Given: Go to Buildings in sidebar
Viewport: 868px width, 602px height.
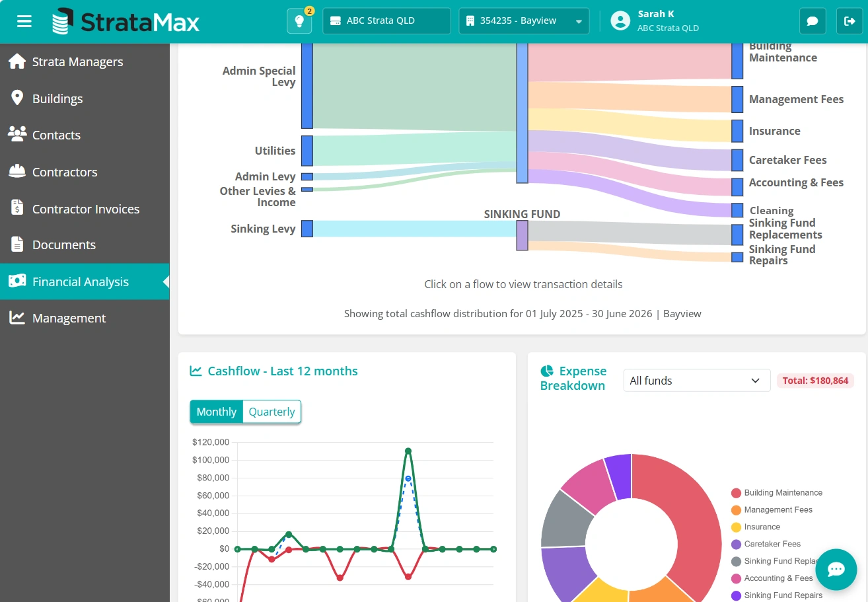Looking at the screenshot, I should [x=85, y=98].
